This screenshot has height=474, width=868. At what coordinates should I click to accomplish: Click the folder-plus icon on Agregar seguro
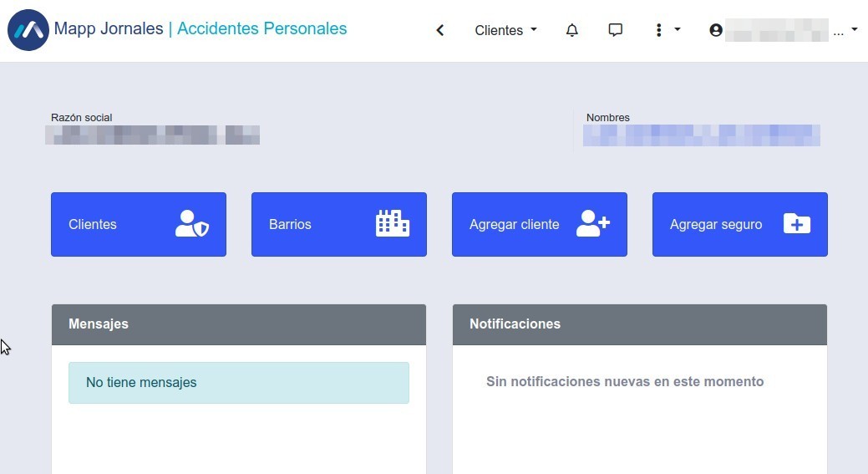797,224
